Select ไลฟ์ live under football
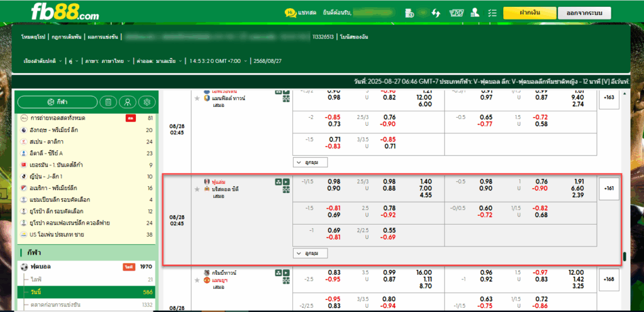 [x=86, y=279]
